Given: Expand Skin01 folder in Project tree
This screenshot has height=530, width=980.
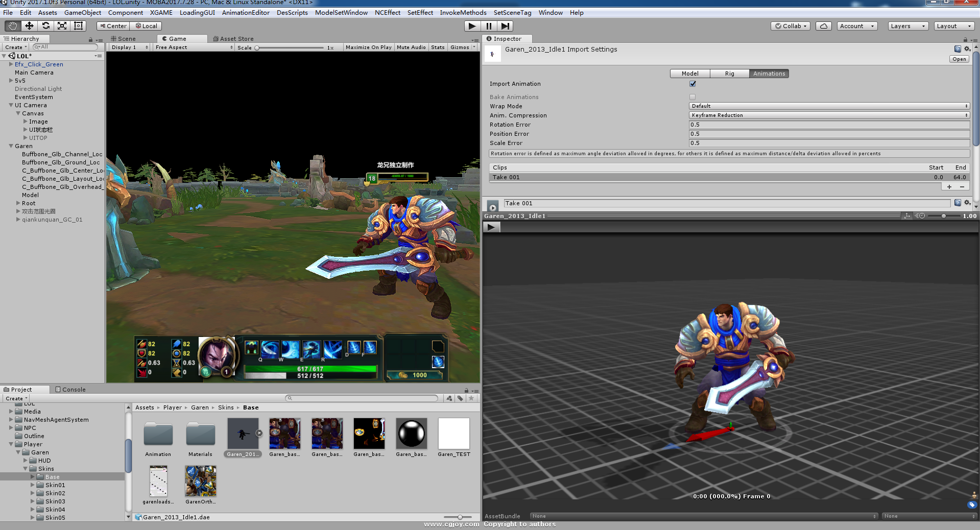Looking at the screenshot, I should [x=33, y=485].
